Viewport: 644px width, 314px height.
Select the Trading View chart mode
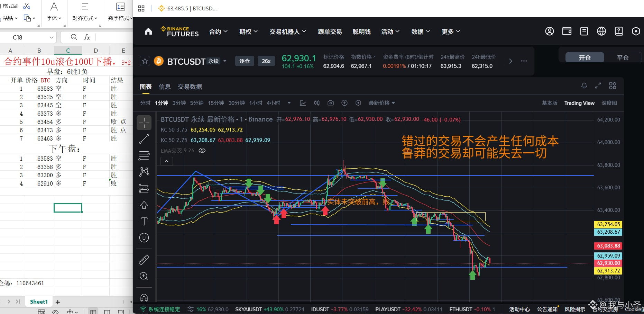[x=579, y=103]
